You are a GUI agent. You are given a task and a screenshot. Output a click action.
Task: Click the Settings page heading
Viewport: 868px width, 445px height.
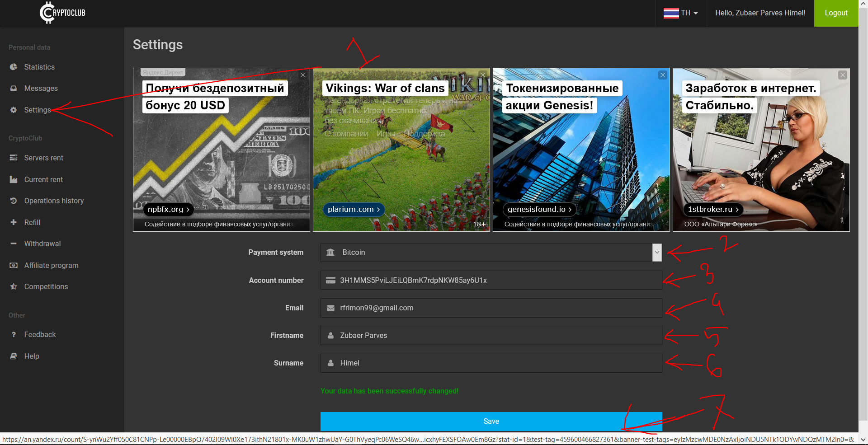point(158,45)
